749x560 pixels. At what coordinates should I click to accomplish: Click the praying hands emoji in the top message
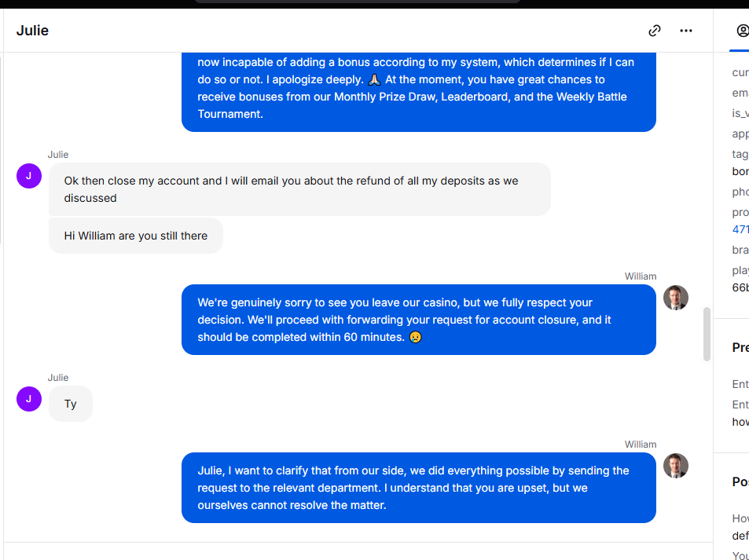click(x=374, y=79)
